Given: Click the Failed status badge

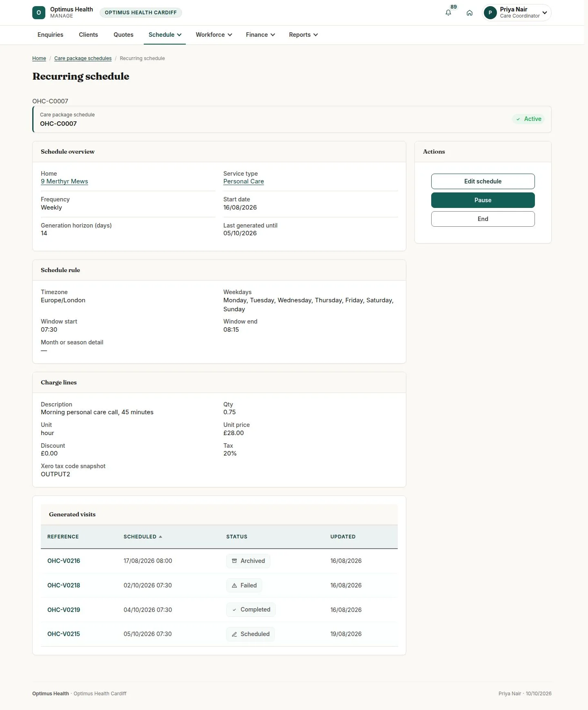Looking at the screenshot, I should (244, 585).
